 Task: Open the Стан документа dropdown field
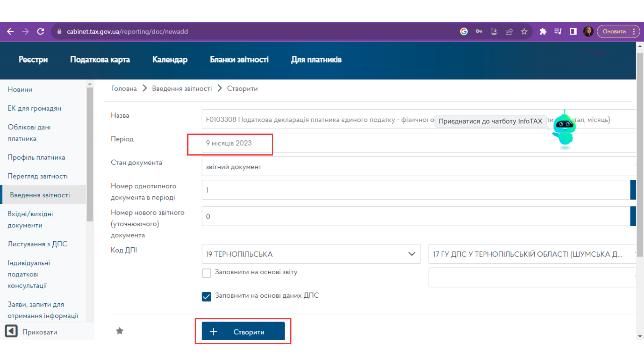(419, 167)
